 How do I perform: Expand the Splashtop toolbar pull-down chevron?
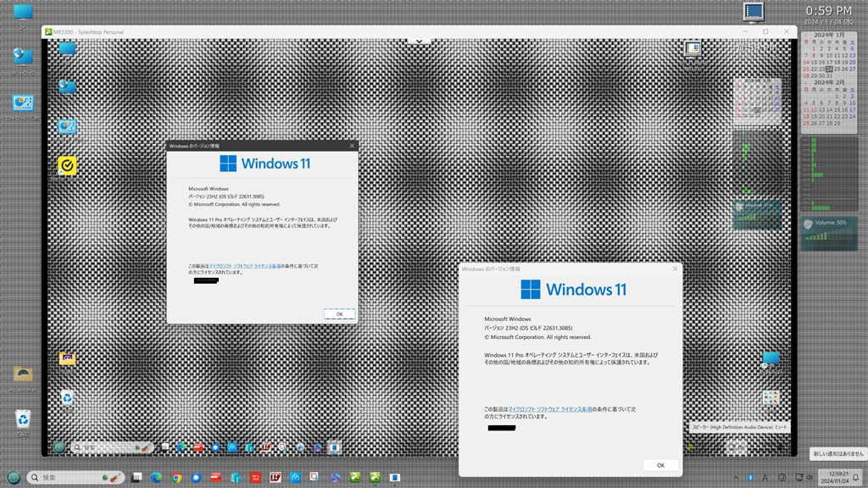419,42
